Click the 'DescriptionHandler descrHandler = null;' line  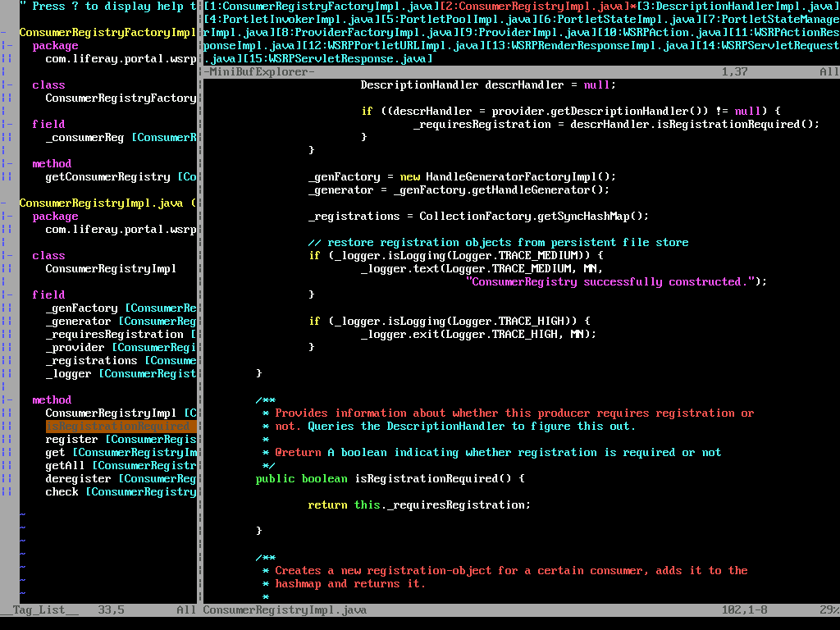pyautogui.click(x=488, y=85)
